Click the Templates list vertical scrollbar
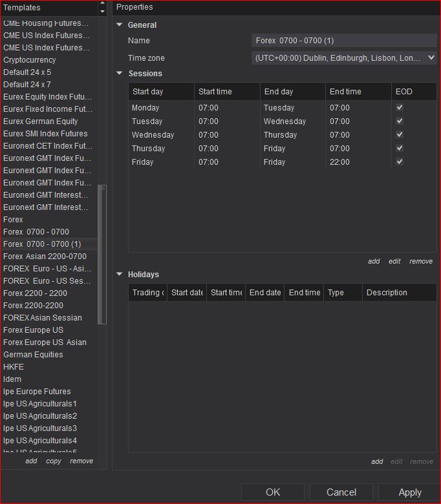 tap(102, 255)
